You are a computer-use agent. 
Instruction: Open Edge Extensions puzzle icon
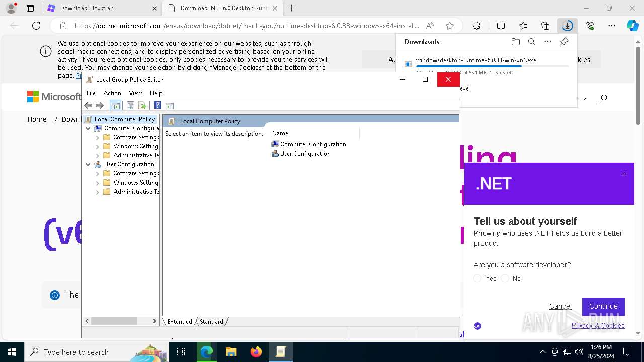476,26
